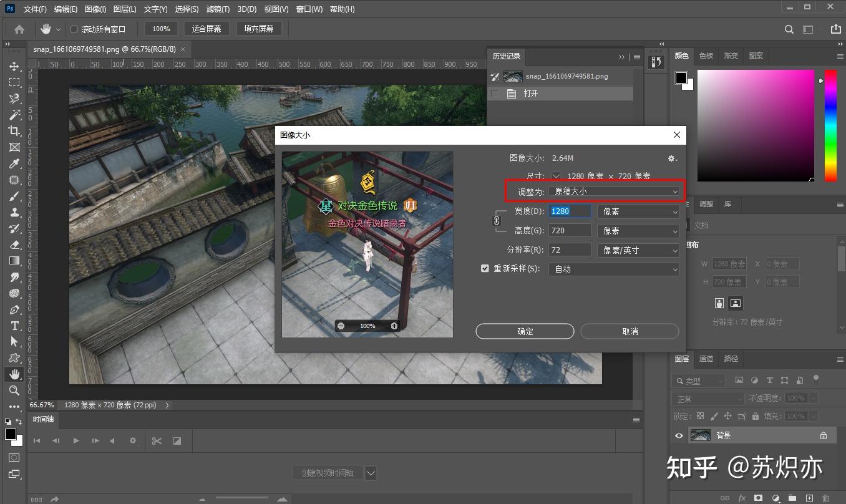Select the Move tool

[x=14, y=66]
